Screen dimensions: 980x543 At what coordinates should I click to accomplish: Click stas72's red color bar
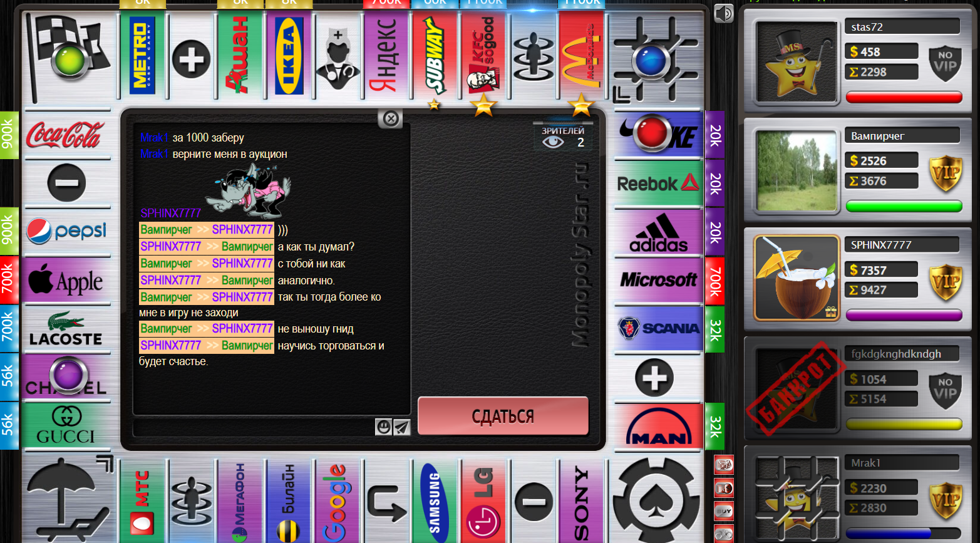pyautogui.click(x=904, y=97)
